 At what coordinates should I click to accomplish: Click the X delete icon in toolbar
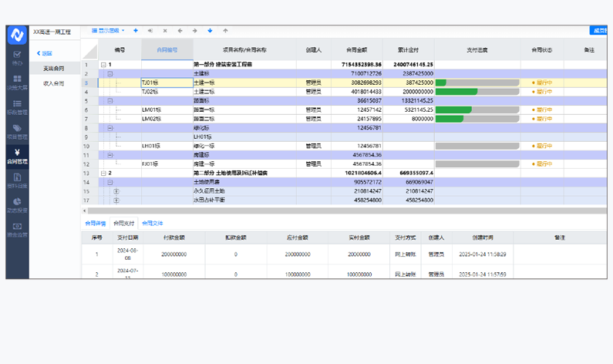click(x=165, y=31)
